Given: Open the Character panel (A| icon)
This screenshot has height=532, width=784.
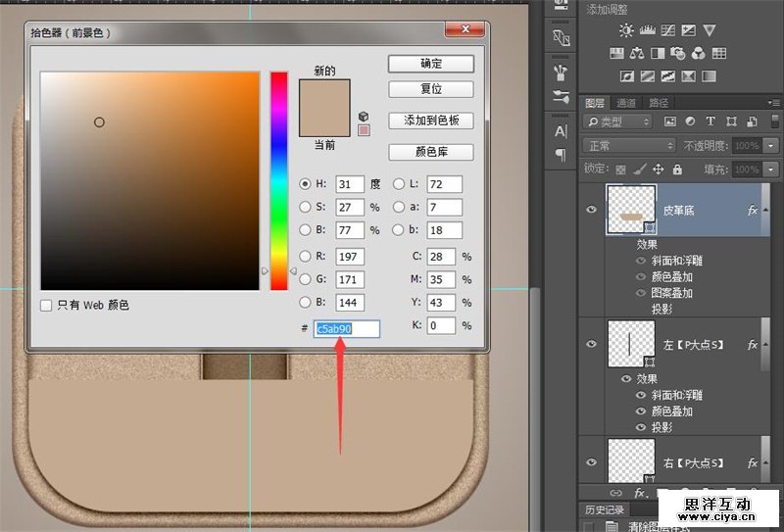Looking at the screenshot, I should tap(561, 131).
